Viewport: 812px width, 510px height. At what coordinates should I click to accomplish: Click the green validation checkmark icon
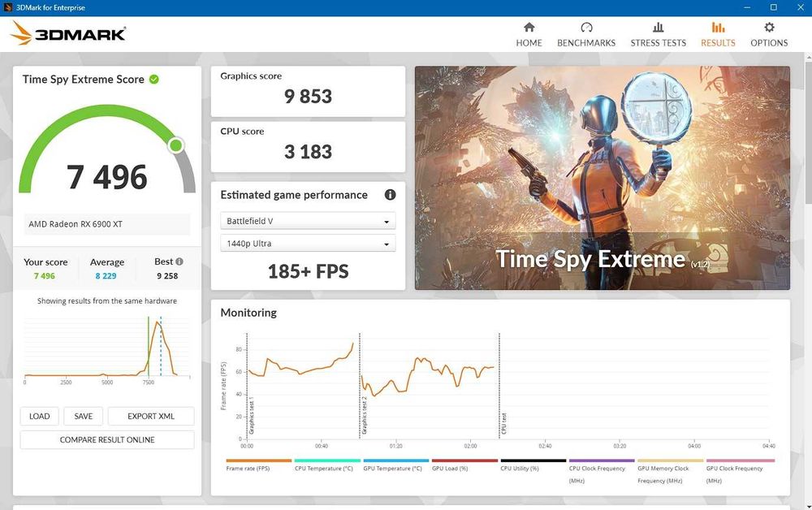(x=153, y=80)
